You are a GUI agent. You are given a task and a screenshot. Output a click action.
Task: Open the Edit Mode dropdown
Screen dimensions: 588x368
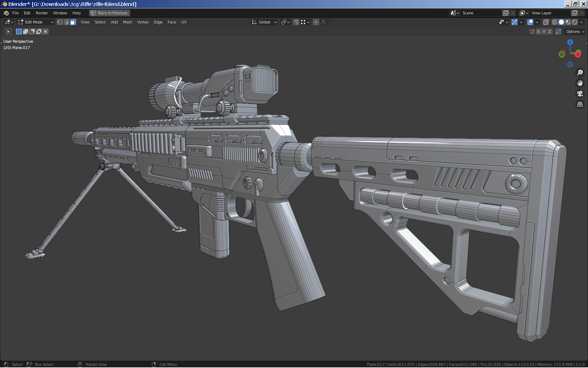tap(35, 22)
